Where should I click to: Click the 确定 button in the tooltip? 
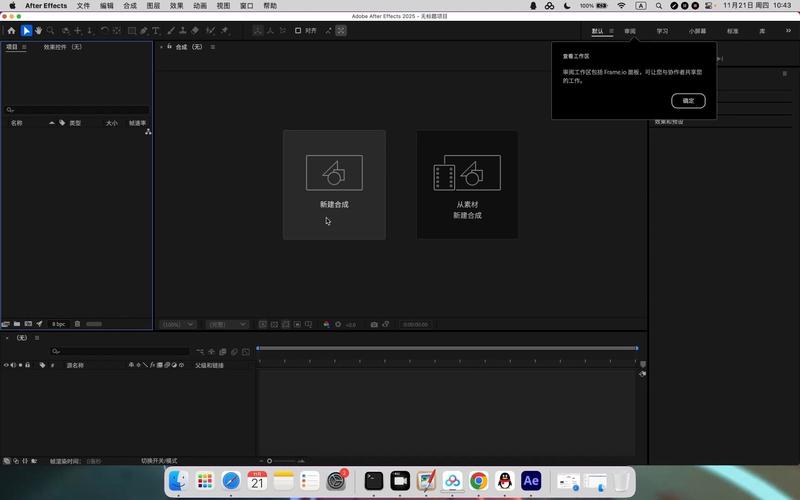(688, 101)
